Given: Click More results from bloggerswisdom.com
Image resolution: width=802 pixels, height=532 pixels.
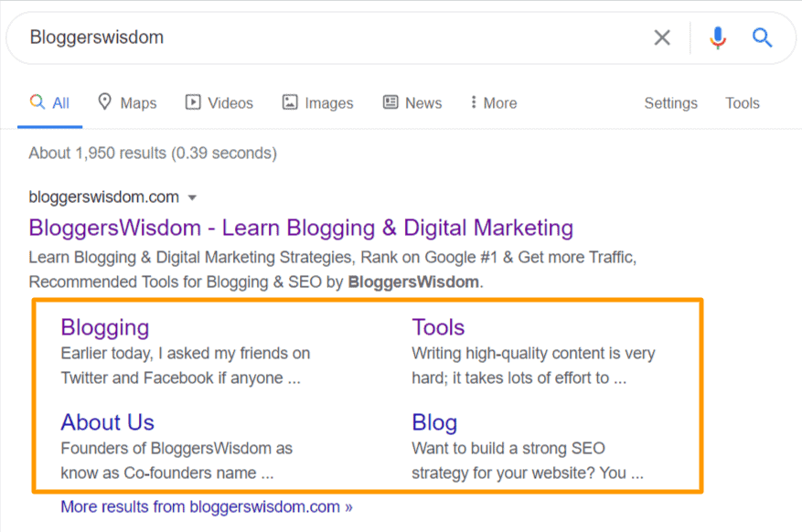Looking at the screenshot, I should pyautogui.click(x=207, y=506).
